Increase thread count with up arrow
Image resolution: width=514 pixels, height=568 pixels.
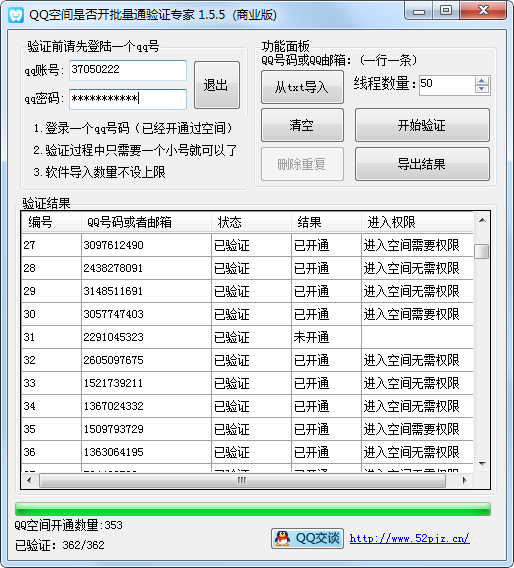point(482,81)
